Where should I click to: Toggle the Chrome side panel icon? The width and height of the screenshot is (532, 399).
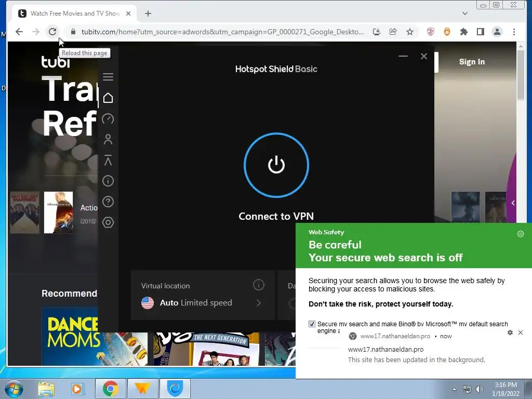click(481, 32)
